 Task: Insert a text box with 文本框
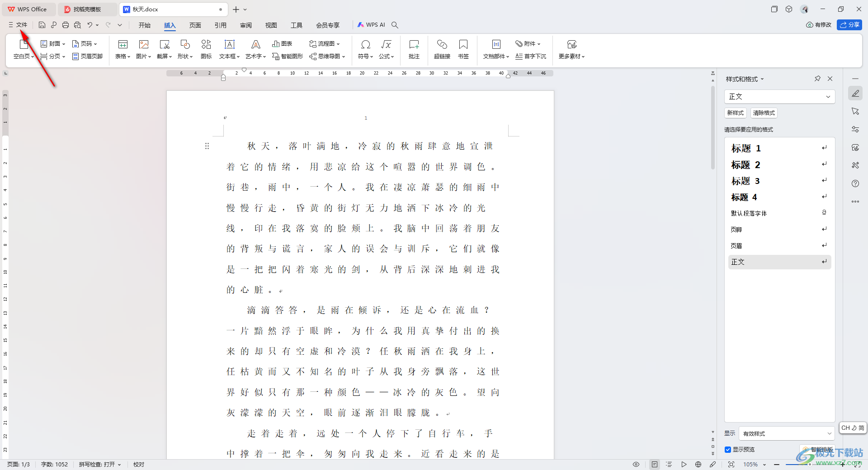pyautogui.click(x=230, y=44)
